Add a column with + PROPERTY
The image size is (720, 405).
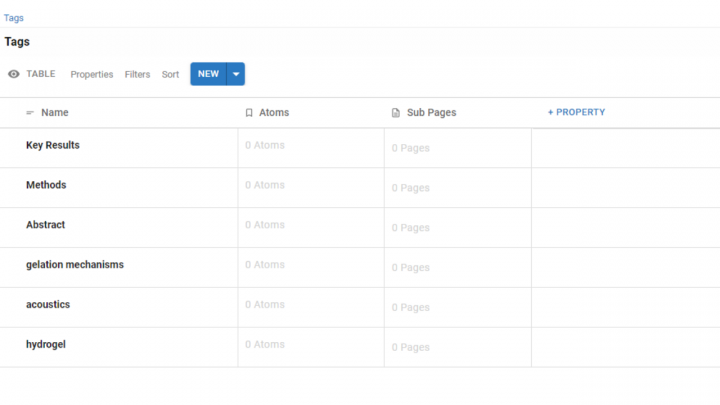point(576,112)
